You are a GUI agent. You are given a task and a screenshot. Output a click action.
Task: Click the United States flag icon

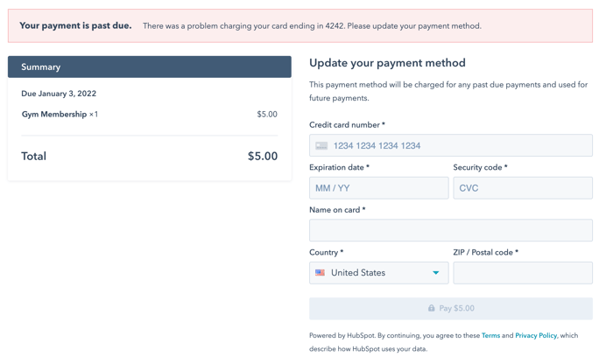320,273
